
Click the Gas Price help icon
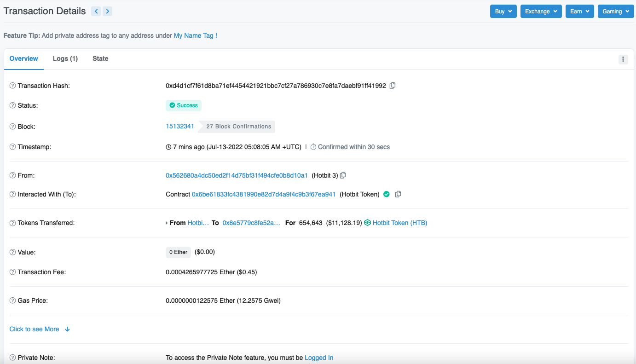tap(13, 300)
